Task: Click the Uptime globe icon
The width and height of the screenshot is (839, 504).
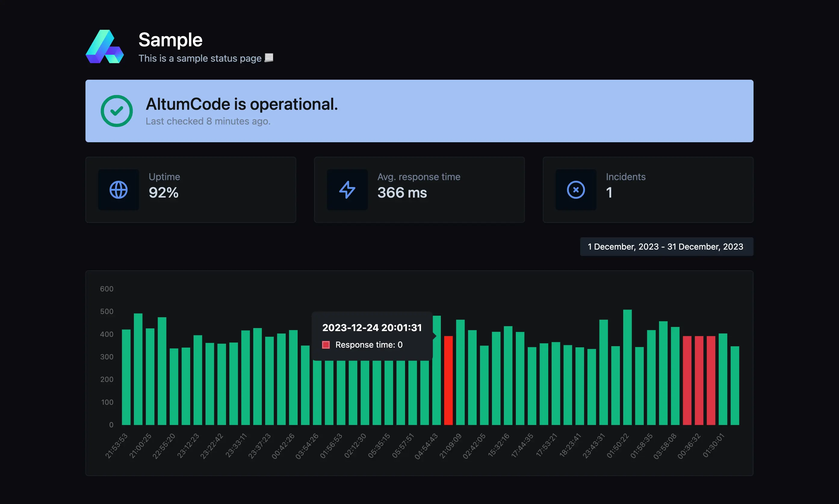Action: point(119,190)
